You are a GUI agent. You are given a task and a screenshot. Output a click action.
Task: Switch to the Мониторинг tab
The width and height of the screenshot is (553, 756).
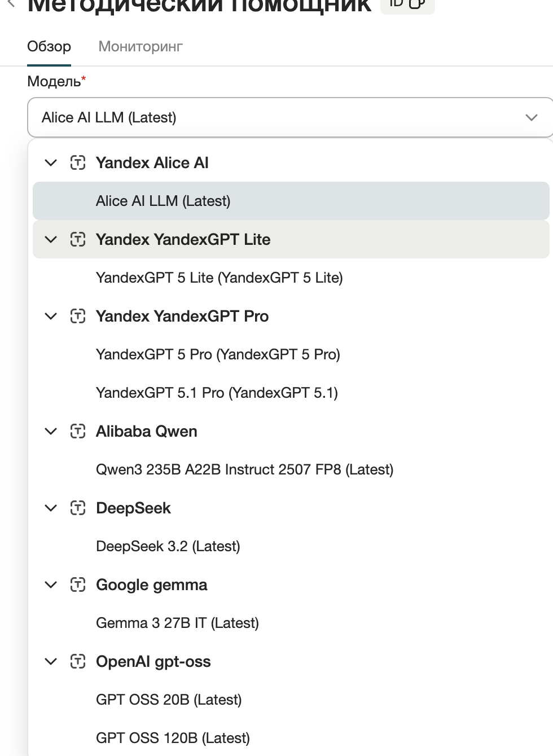click(x=141, y=46)
